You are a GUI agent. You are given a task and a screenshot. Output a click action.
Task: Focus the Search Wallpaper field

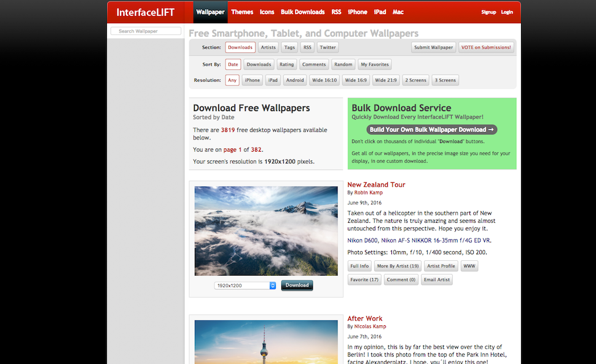pos(146,31)
